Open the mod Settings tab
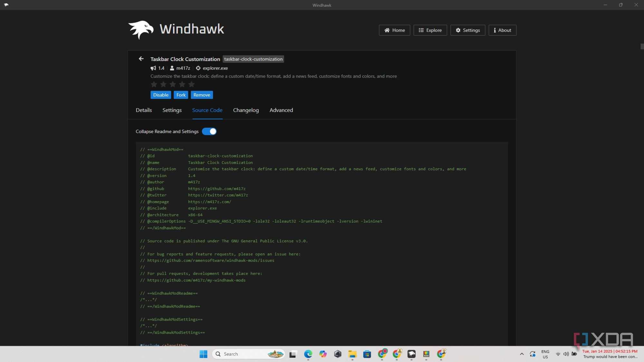Viewport: 644px width, 362px height. [172, 110]
